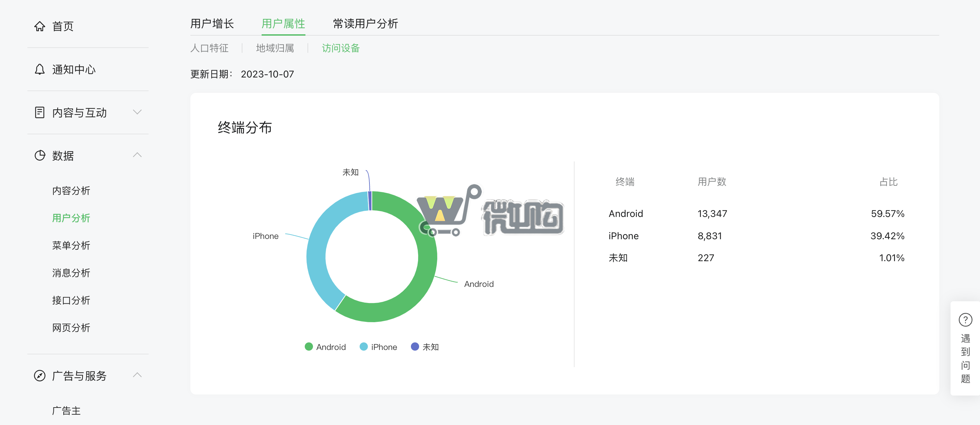Viewport: 980px width, 425px height.
Task: Collapse the 内容与互动 section chevron
Action: click(x=137, y=112)
